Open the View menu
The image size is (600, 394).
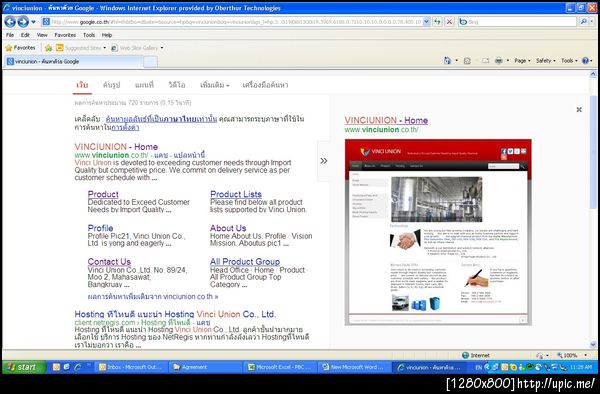click(42, 35)
